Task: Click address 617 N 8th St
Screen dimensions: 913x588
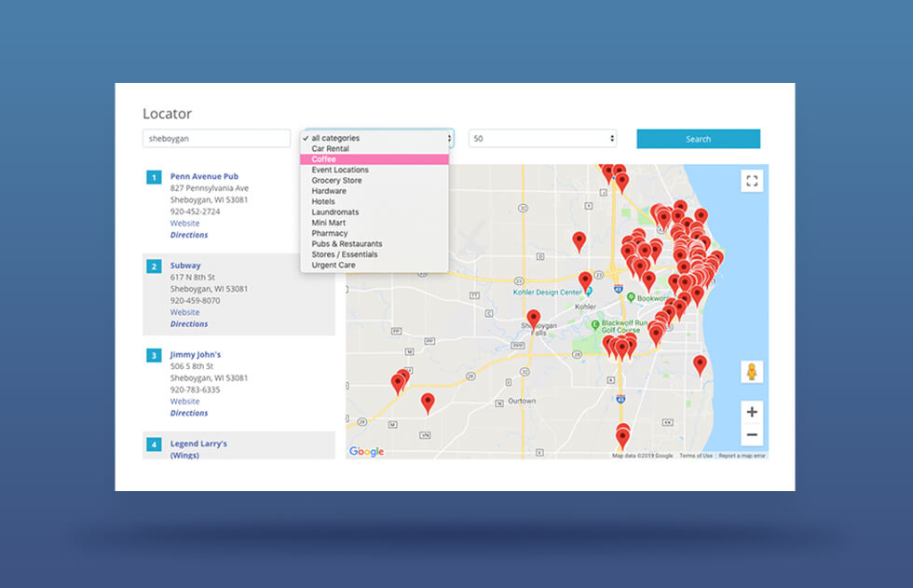Action: [192, 277]
